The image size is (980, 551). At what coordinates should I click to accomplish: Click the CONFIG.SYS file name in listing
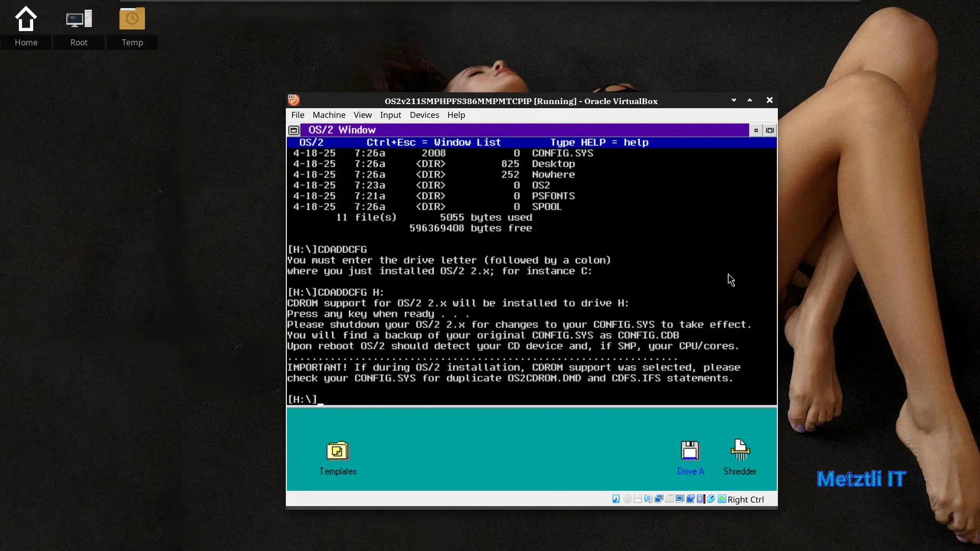(562, 153)
